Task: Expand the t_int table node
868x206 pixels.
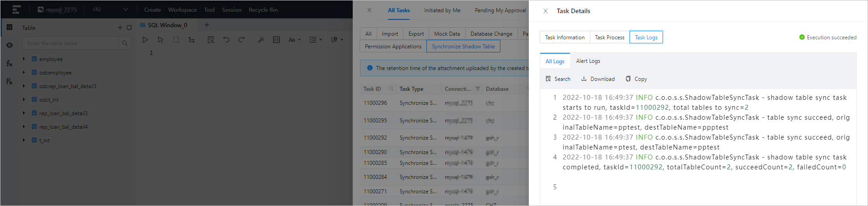Action: (24, 140)
